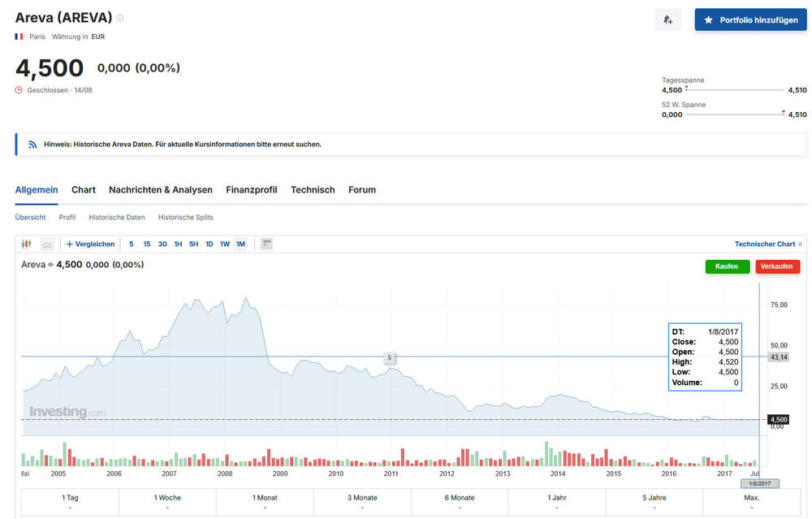Select the Profil sub-tab
Image resolution: width=812 pixels, height=519 pixels.
tap(67, 217)
